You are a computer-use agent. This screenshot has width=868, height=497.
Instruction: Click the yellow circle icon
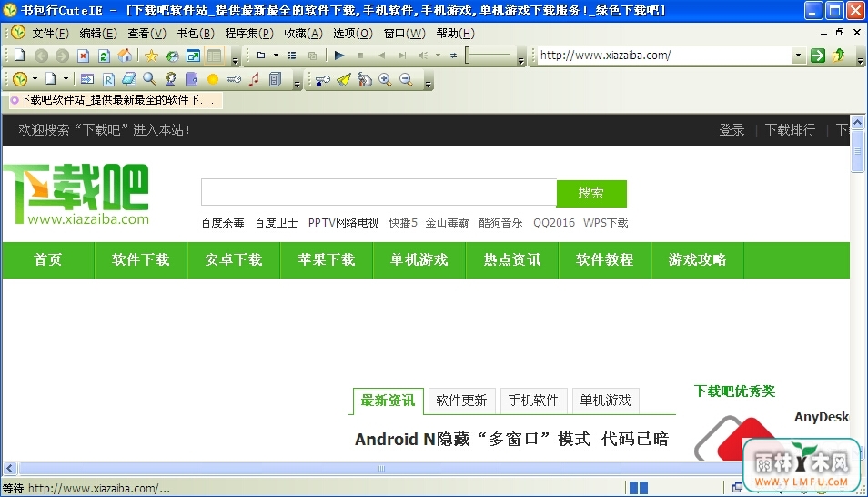[213, 79]
